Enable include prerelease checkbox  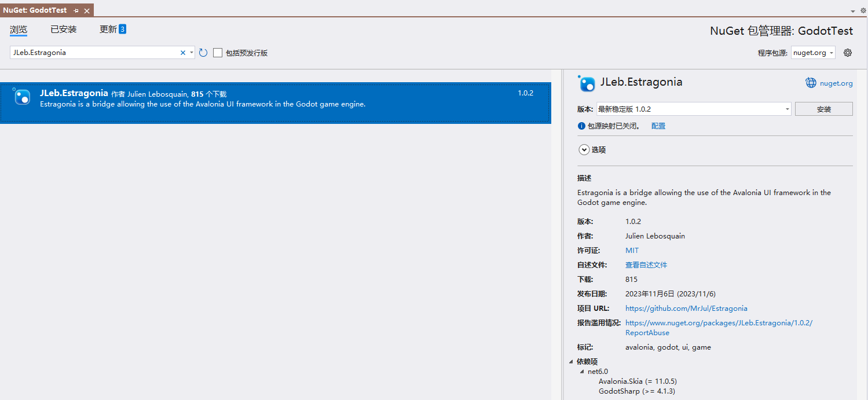(x=218, y=53)
